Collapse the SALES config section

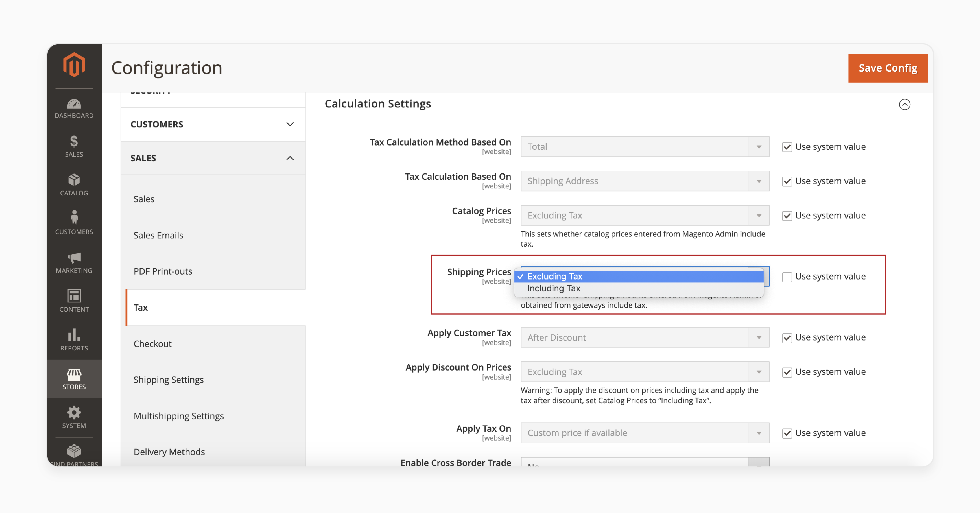click(213, 158)
